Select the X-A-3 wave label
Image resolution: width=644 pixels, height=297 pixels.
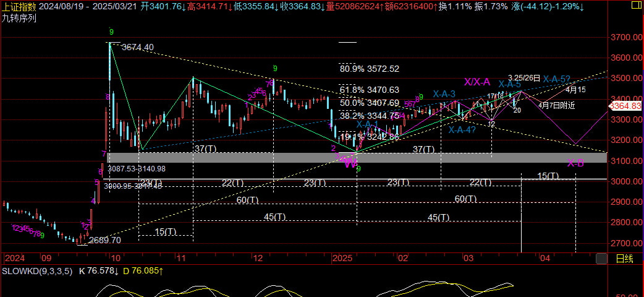pos(444,94)
